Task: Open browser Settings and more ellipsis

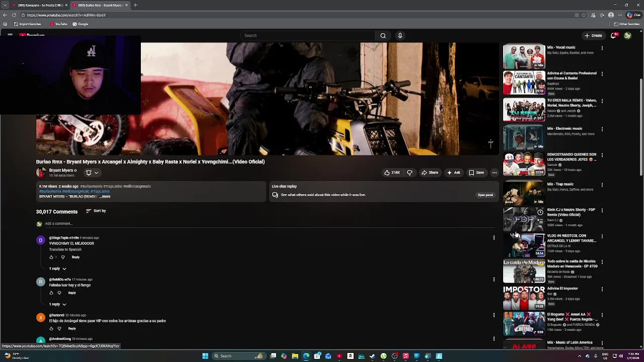Action: click(619, 15)
